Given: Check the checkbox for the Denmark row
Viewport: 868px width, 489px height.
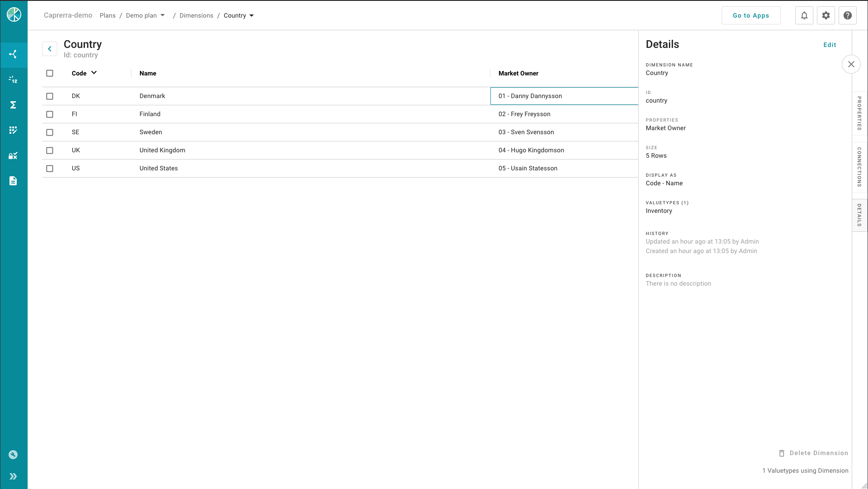Looking at the screenshot, I should (x=50, y=96).
